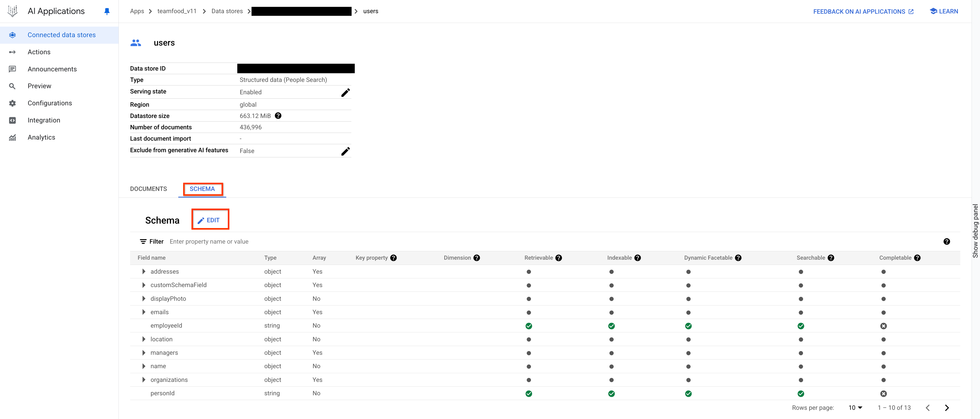
Task: Open the Searchable help icon
Action: (x=831, y=258)
